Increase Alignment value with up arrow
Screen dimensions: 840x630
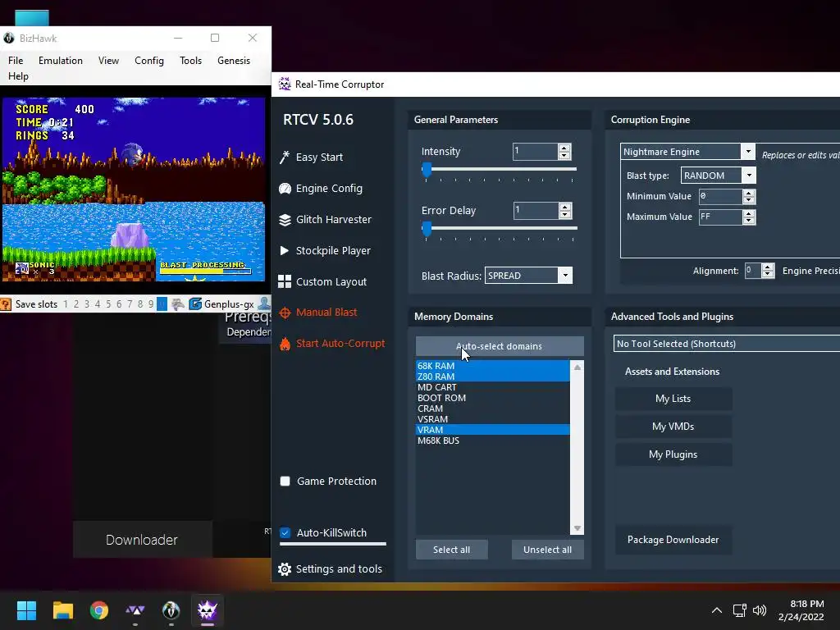[768, 267]
